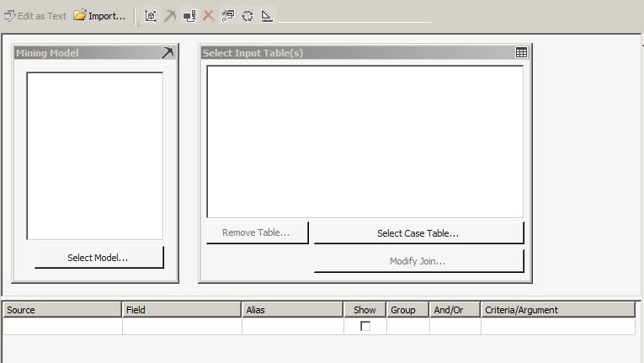Click the Remove Table... button
Image resolution: width=644 pixels, height=363 pixels.
coord(257,232)
